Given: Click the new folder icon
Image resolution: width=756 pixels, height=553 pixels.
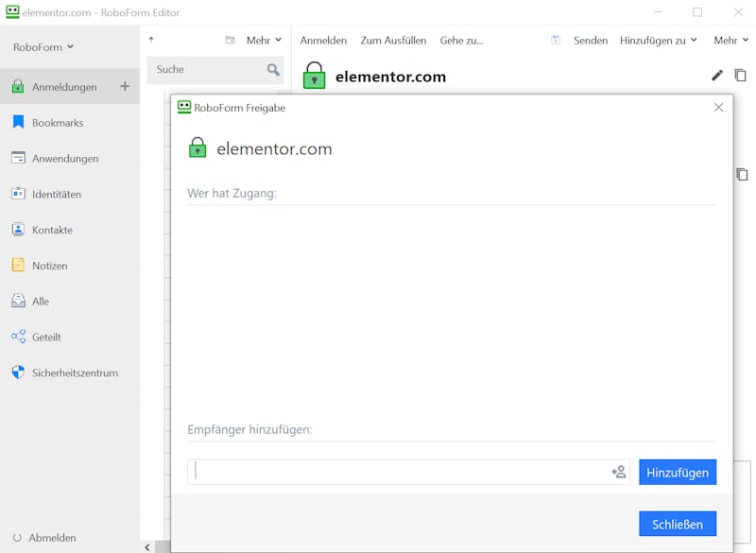Looking at the screenshot, I should pyautogui.click(x=230, y=40).
